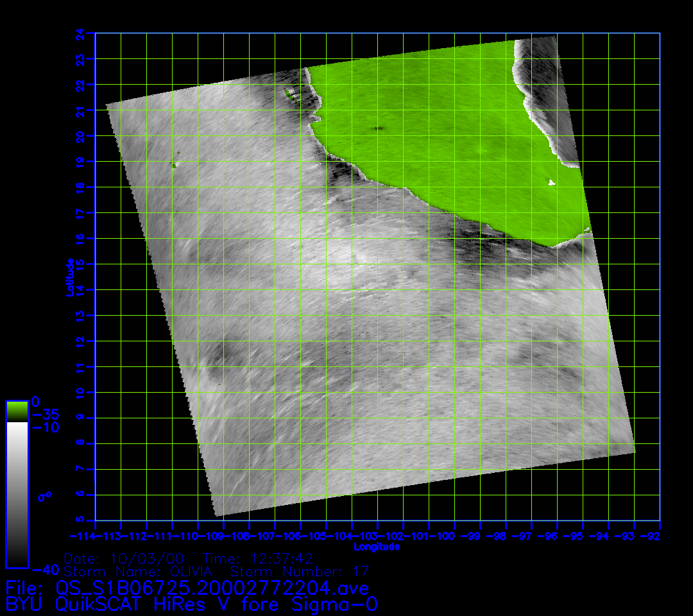Click the Longitude axis label
This screenshot has height=616, width=693.
click(377, 547)
